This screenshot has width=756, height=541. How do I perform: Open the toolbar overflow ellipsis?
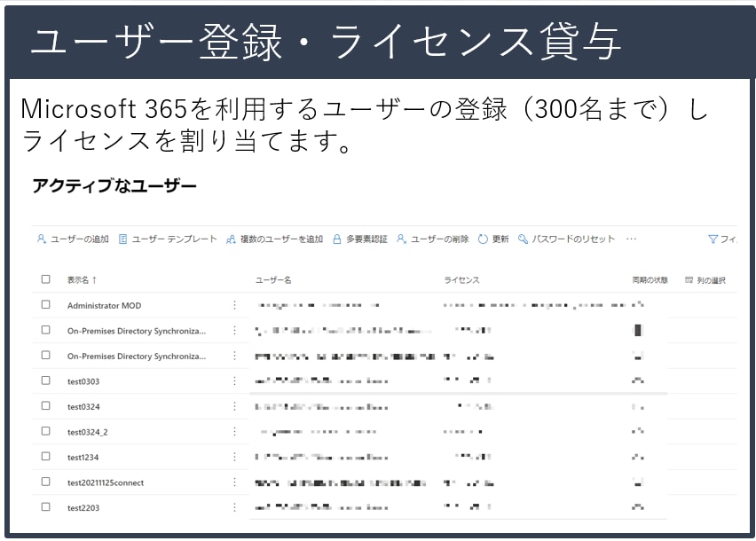click(631, 239)
